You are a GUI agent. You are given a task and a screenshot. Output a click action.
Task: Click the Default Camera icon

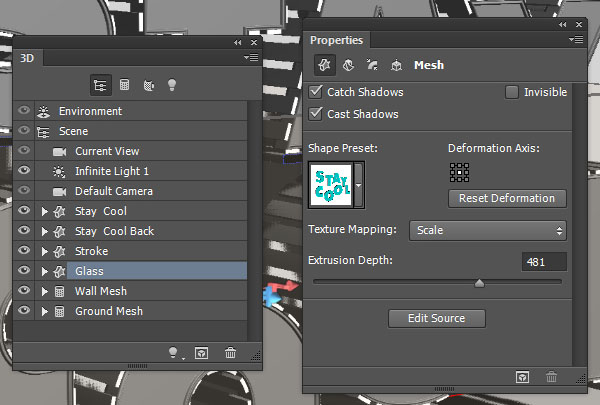coord(59,191)
